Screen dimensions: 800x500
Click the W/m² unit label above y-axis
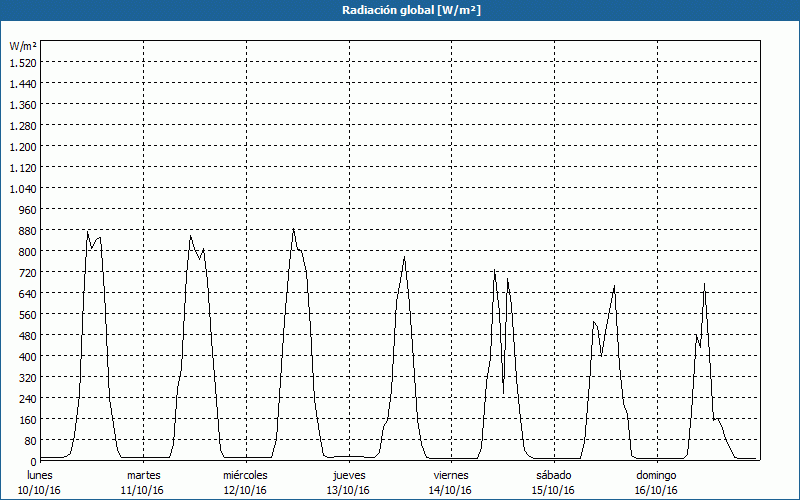(22, 46)
